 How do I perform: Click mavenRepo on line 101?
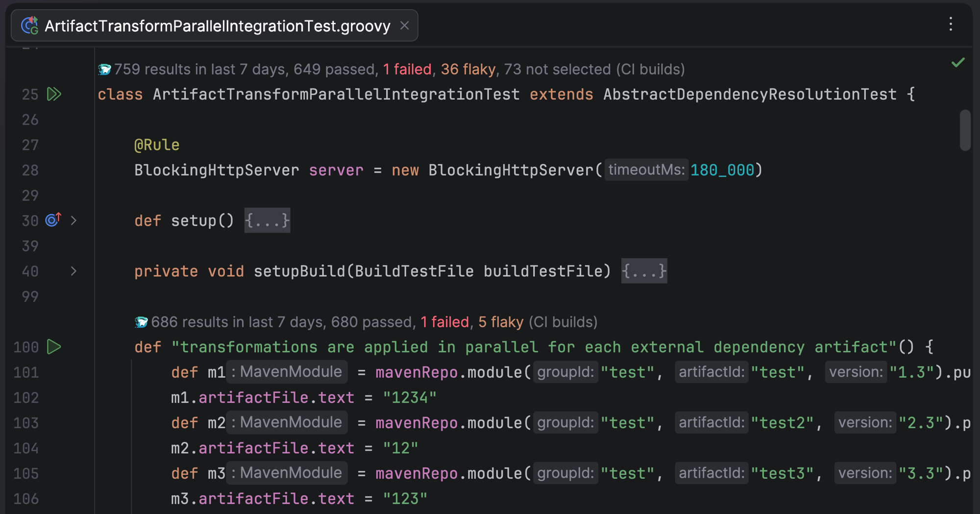pyautogui.click(x=416, y=372)
